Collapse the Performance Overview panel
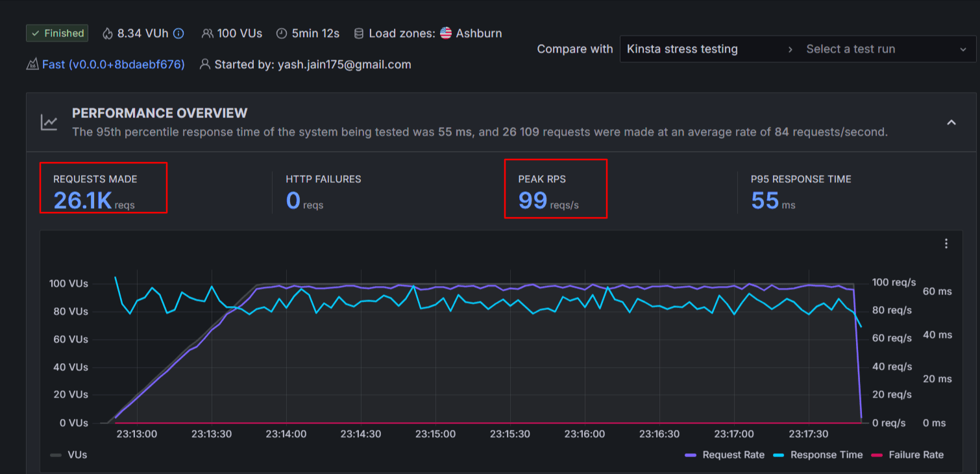Screen dimensions: 980x474 coord(951,122)
